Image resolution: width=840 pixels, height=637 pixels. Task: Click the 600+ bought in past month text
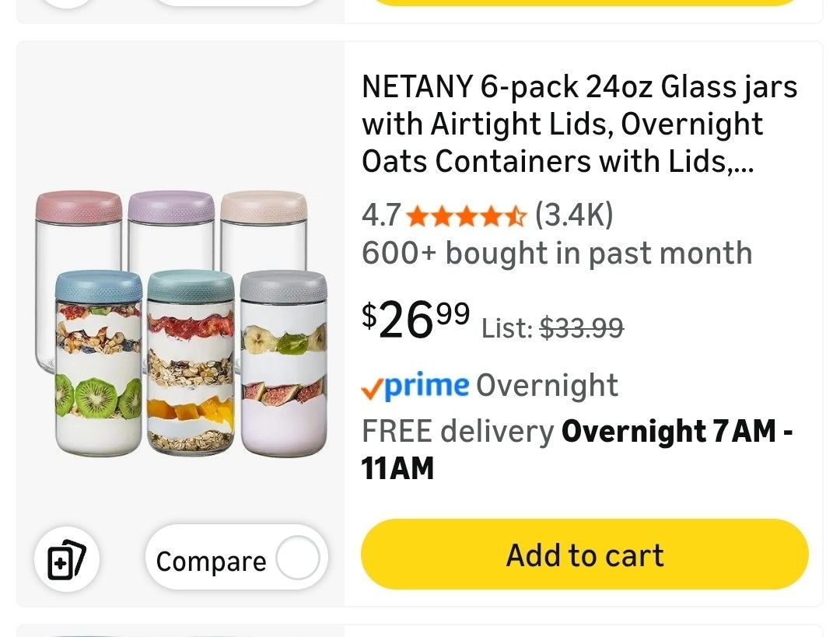[557, 254]
